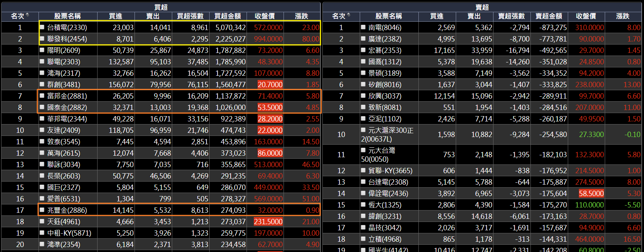Check the box next to 聯發科(2454)
Image resolution: width=644 pixels, height=252 pixels.
tap(42, 38)
